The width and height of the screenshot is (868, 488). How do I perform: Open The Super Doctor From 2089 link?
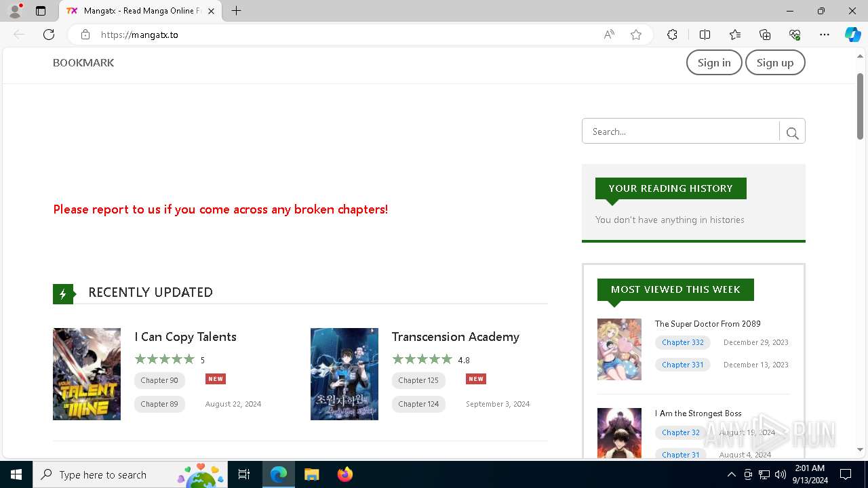(708, 324)
